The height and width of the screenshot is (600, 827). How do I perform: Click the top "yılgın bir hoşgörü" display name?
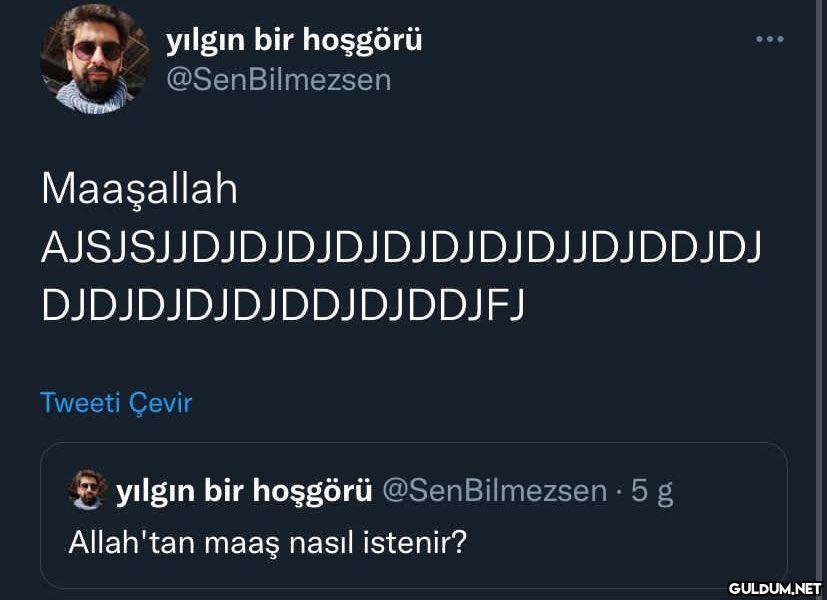click(293, 40)
